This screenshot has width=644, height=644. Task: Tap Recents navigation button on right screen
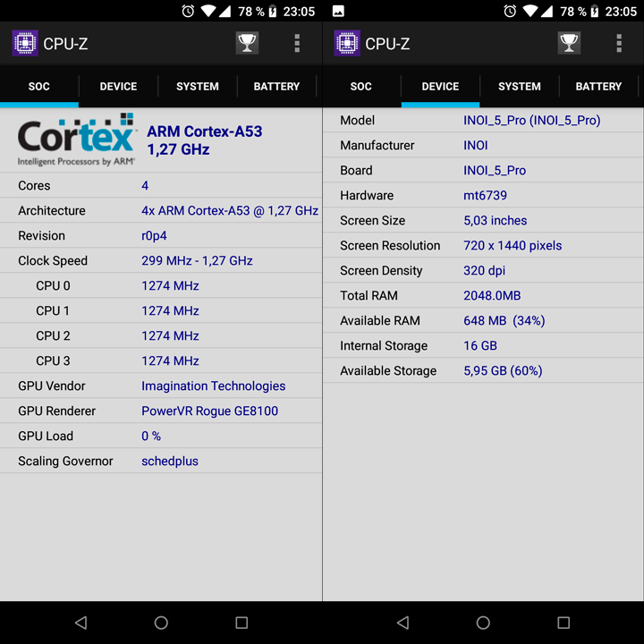pyautogui.click(x=563, y=623)
